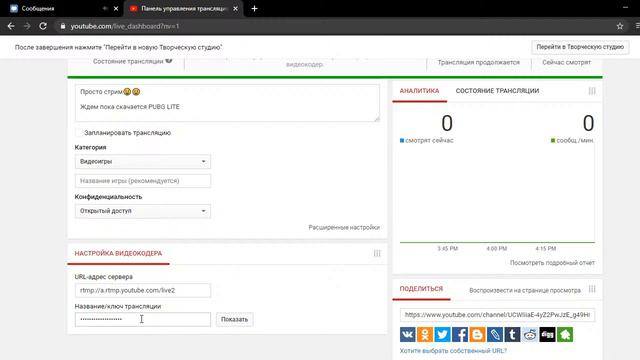Image resolution: width=640 pixels, height=360 pixels.
Task: Click grip handle of Настройка видеокодера panel
Action: coord(377,253)
